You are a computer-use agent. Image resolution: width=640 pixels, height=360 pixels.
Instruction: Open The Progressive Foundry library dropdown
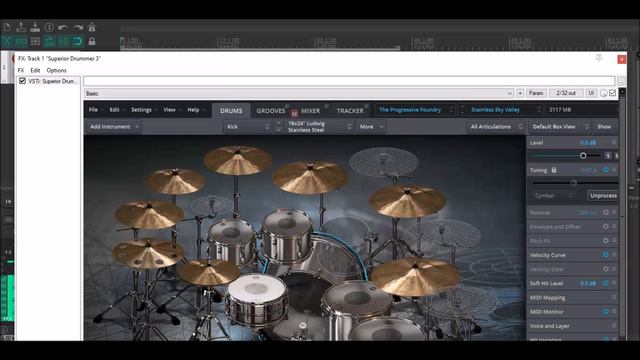(x=415, y=110)
